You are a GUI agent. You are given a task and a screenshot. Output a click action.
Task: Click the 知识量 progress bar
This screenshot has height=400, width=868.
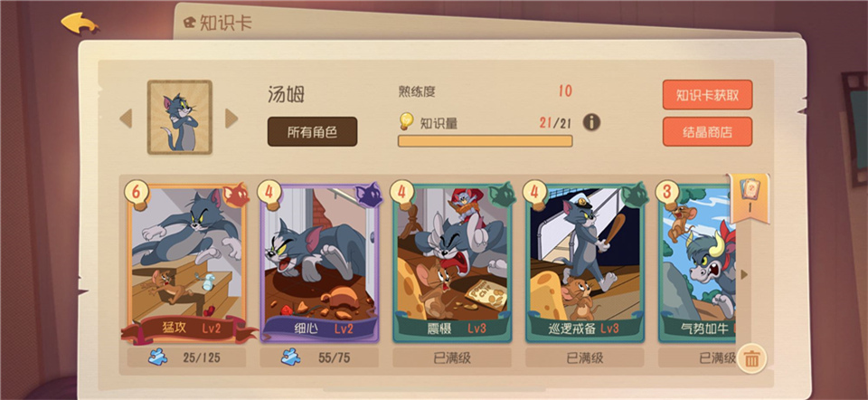(x=485, y=141)
